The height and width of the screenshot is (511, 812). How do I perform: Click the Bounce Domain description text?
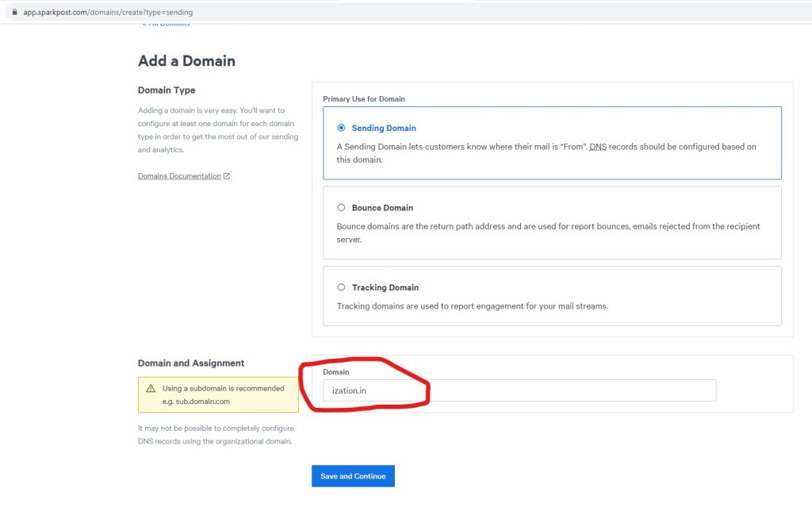point(547,232)
